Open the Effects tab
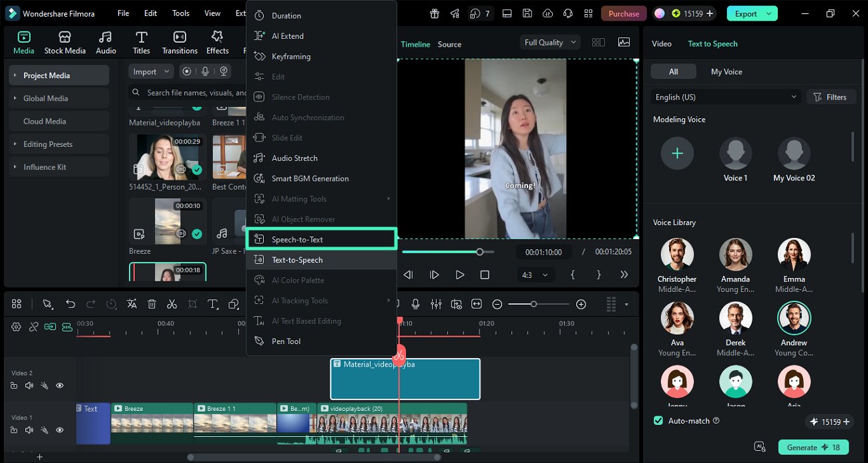The height and width of the screenshot is (463, 868). point(217,43)
